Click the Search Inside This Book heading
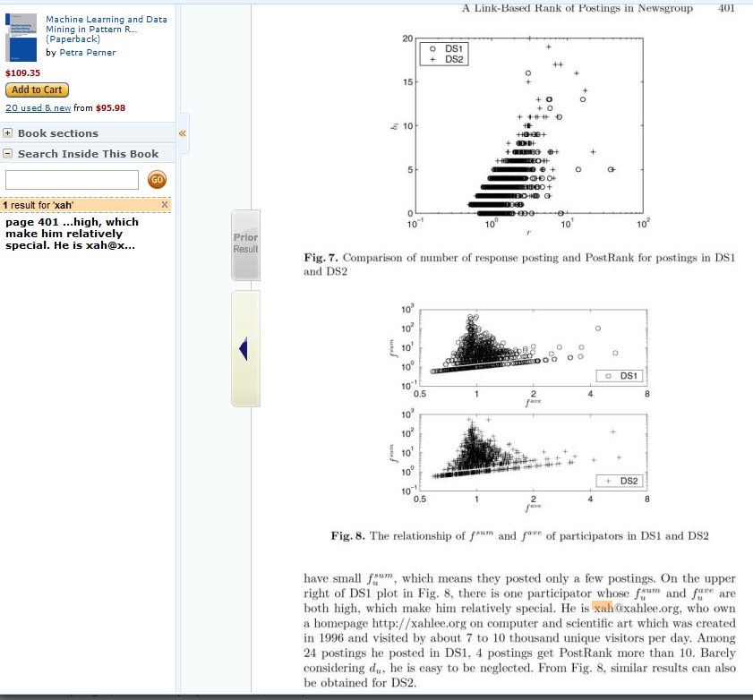The image size is (753, 700). click(88, 154)
